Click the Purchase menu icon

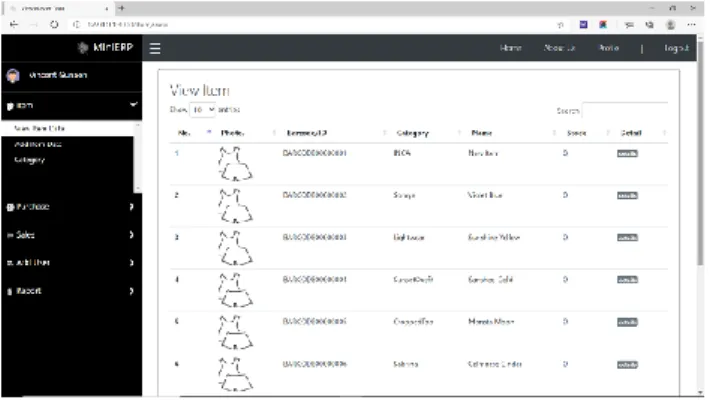click(x=10, y=207)
